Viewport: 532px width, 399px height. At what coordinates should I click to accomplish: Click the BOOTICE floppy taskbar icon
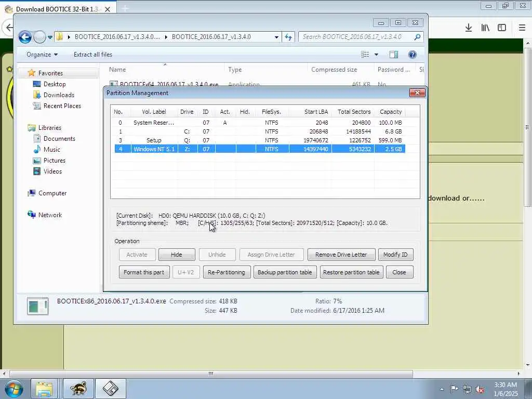111,389
